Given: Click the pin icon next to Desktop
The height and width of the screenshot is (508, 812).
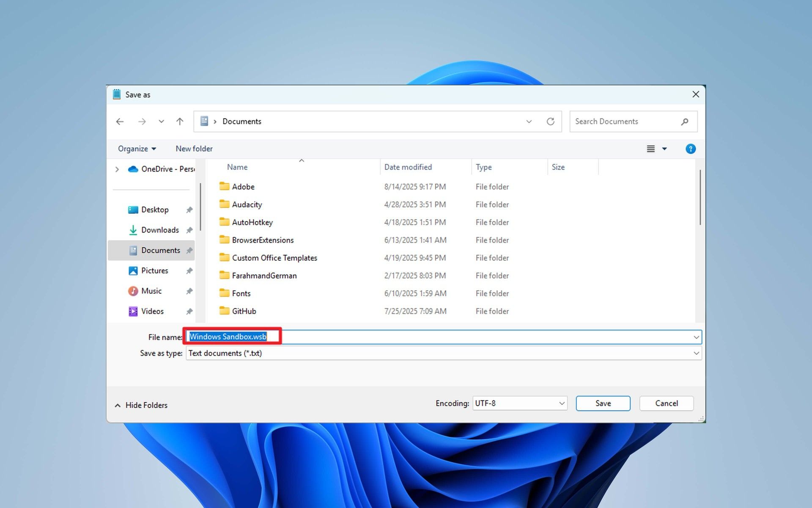Looking at the screenshot, I should click(x=189, y=210).
